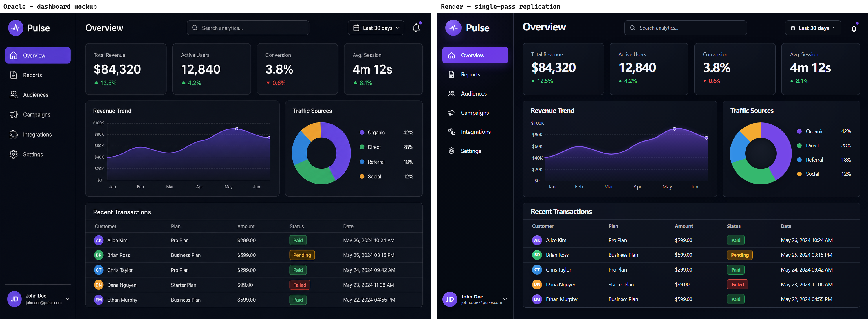This screenshot has height=319, width=868.
Task: Click the Paid badge in Render Ethan Murphy row
Action: point(736,299)
